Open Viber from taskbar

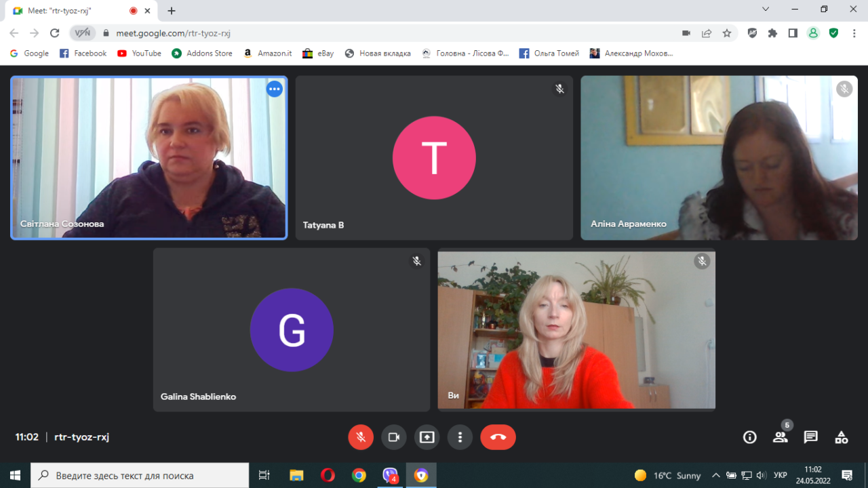(x=390, y=475)
